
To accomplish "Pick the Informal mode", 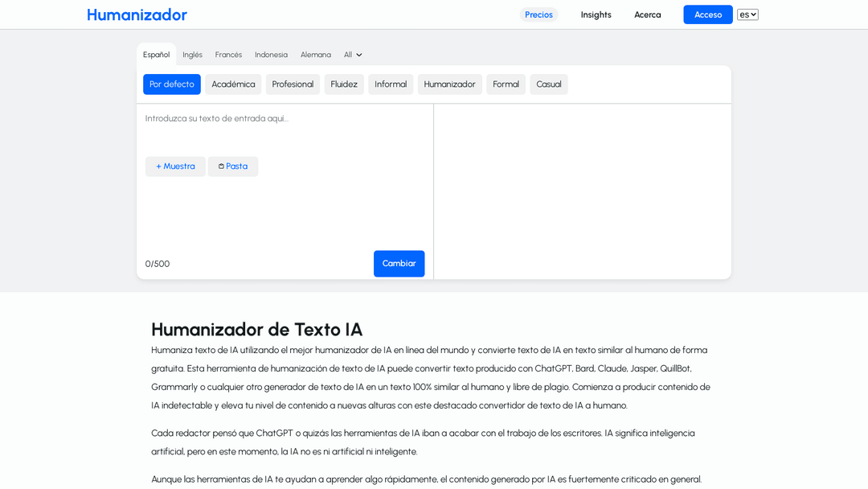I will (x=391, y=84).
